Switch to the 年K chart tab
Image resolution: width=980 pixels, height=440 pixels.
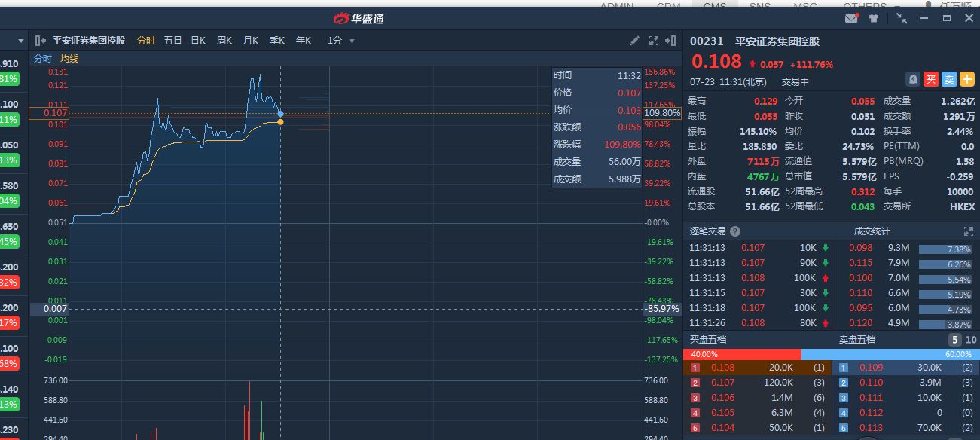coord(304,41)
